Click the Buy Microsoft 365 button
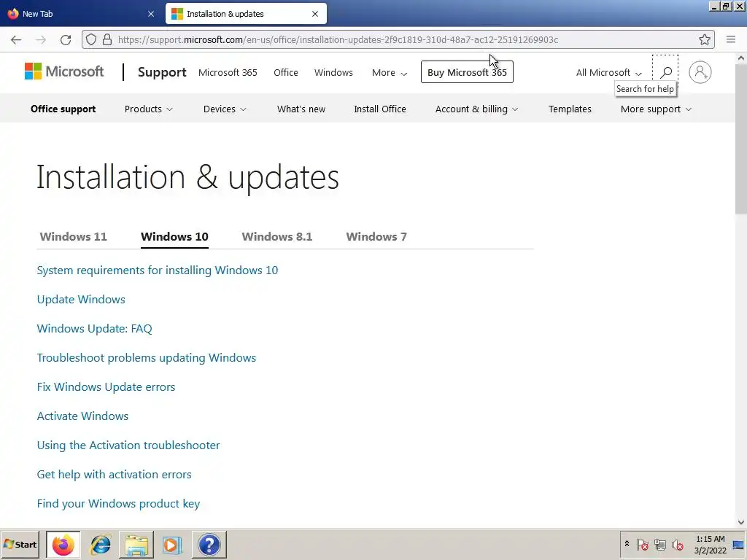Image resolution: width=747 pixels, height=560 pixels. [467, 72]
